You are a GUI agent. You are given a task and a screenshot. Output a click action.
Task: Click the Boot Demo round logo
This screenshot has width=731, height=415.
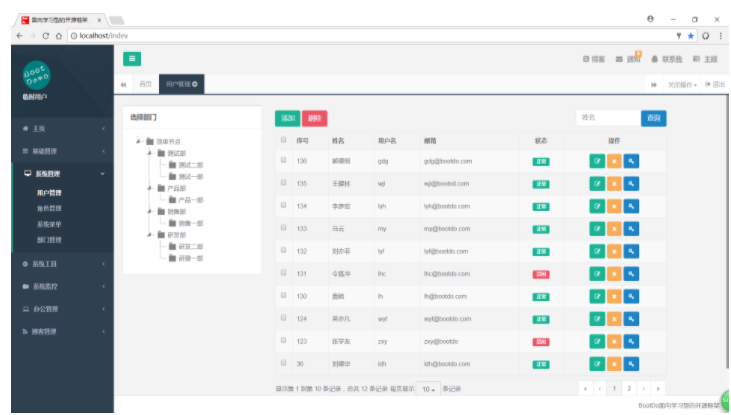click(x=36, y=75)
